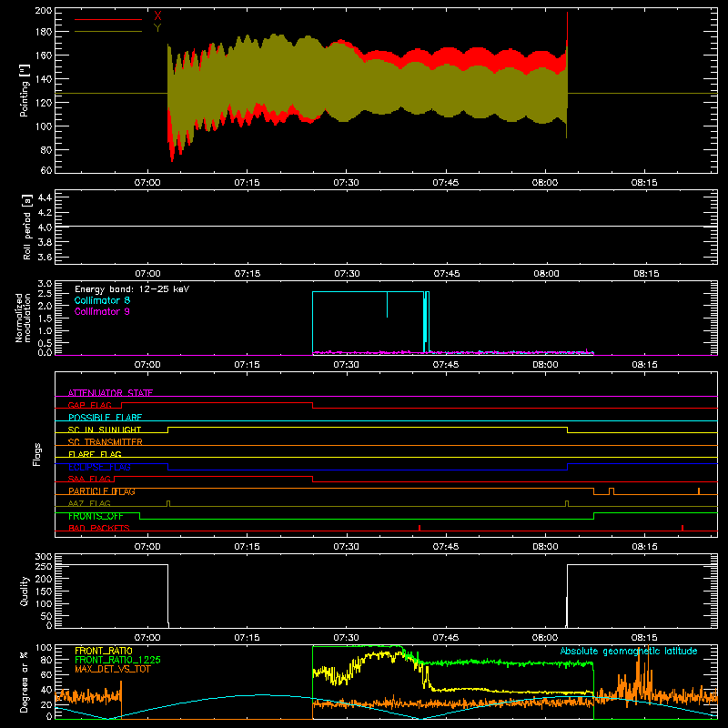Click the ECLIPSE_FLAG label
Viewport: 728px width, 728px height.
coord(99,467)
